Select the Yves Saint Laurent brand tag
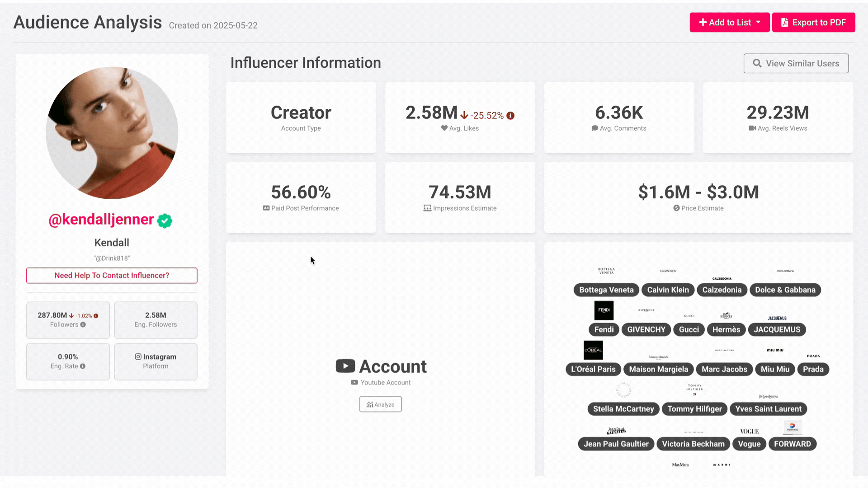The width and height of the screenshot is (868, 488). [768, 409]
